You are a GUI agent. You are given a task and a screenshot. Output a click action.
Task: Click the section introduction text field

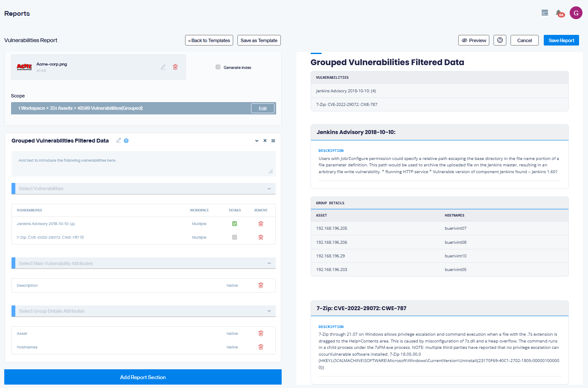[x=144, y=164]
